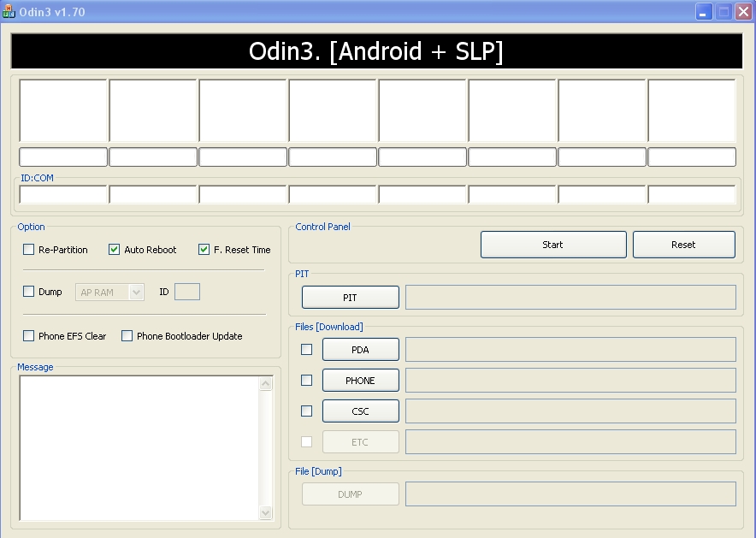Click the DUMP button under File [Dump]
This screenshot has height=538, width=756.
point(350,494)
